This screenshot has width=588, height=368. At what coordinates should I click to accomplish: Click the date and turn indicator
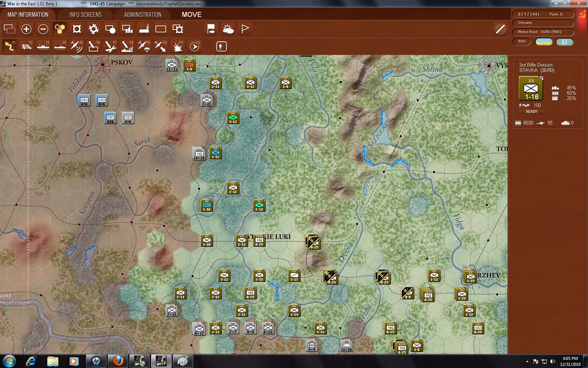(543, 14)
